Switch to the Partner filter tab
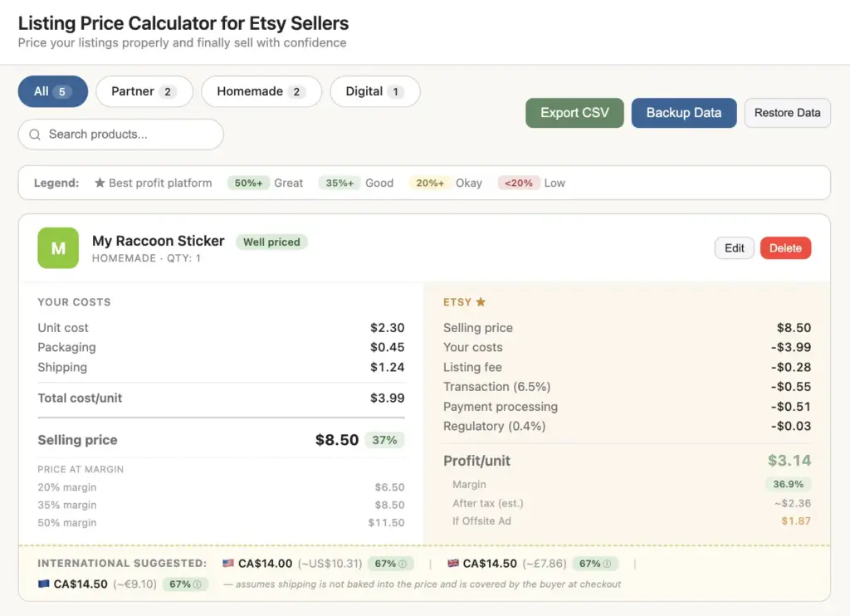This screenshot has width=850, height=616. [144, 91]
